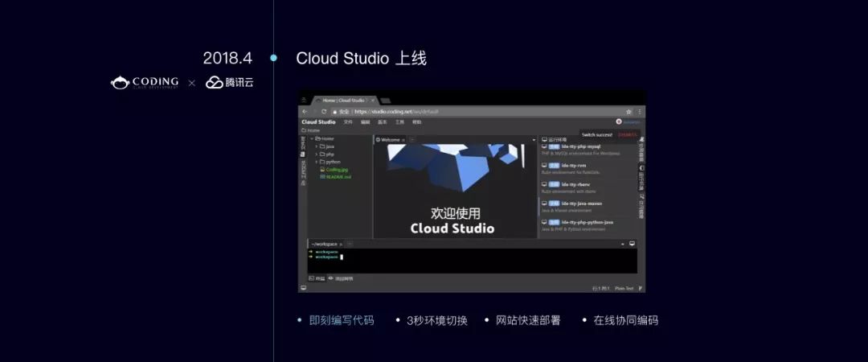Expand the php folder
The width and height of the screenshot is (868, 362).
[317, 154]
